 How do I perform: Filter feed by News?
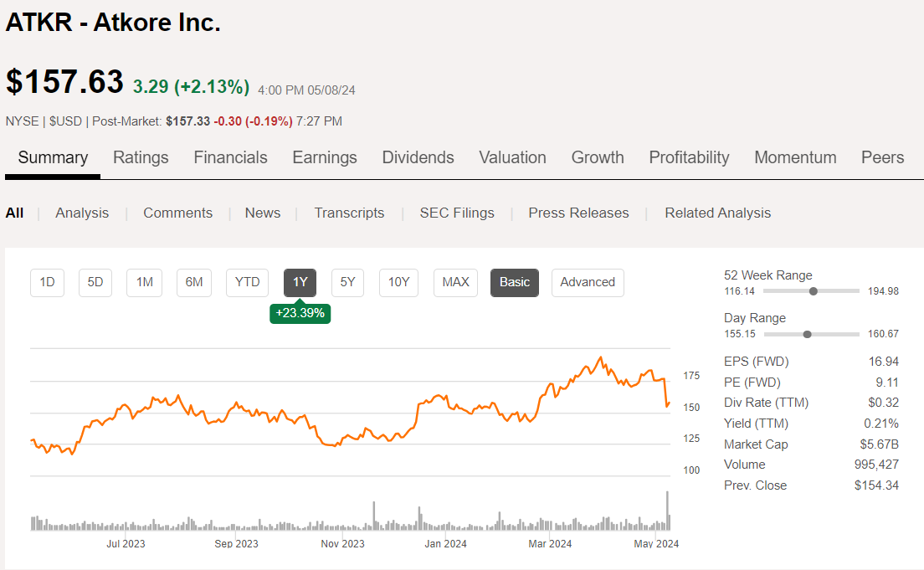click(263, 213)
